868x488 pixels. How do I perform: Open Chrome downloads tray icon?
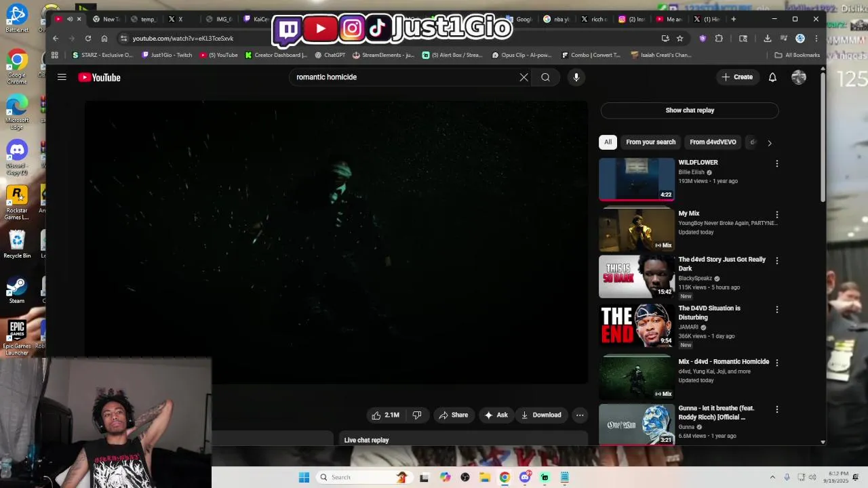(x=767, y=39)
